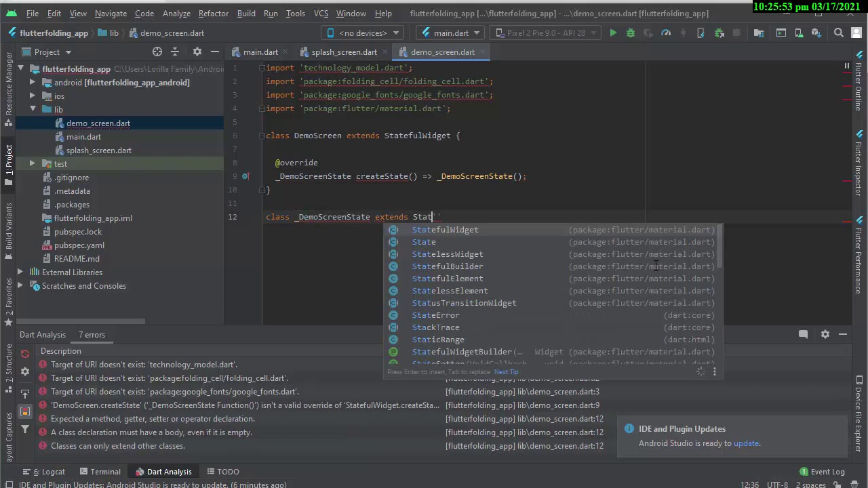Open the Analyze menu
The width and height of the screenshot is (868, 488).
[176, 14]
